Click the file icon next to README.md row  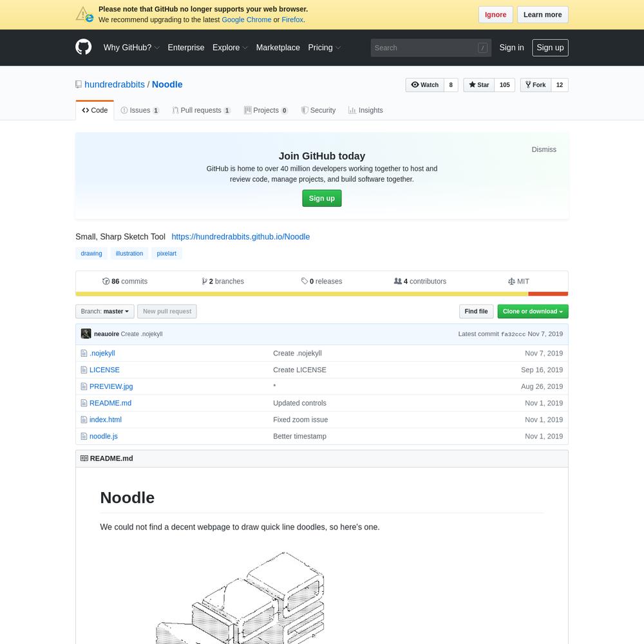(84, 403)
